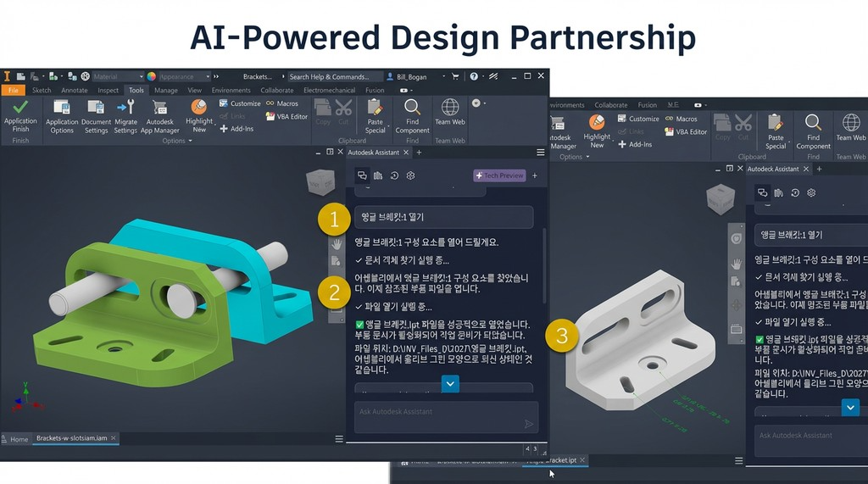Click the ViewCube in left window viewport
This screenshot has height=484, width=868.
(320, 182)
